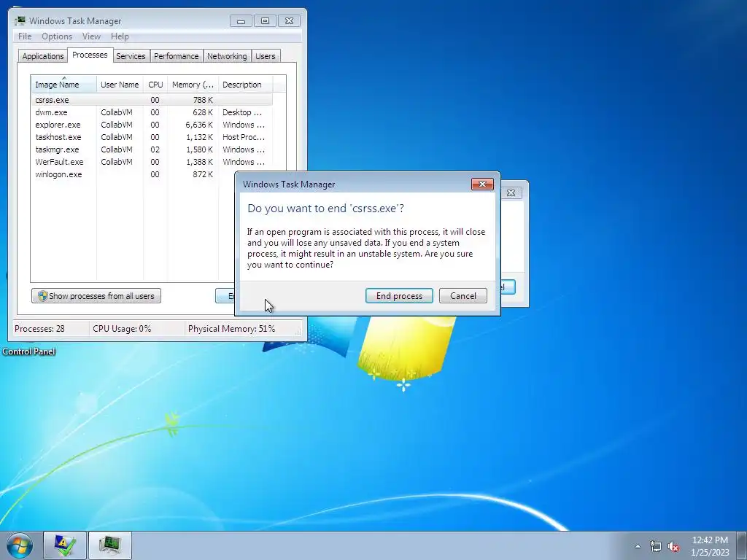Viewport: 747px width, 560px height.
Task: Close the dialog window behind the confirmation
Action: click(511, 192)
